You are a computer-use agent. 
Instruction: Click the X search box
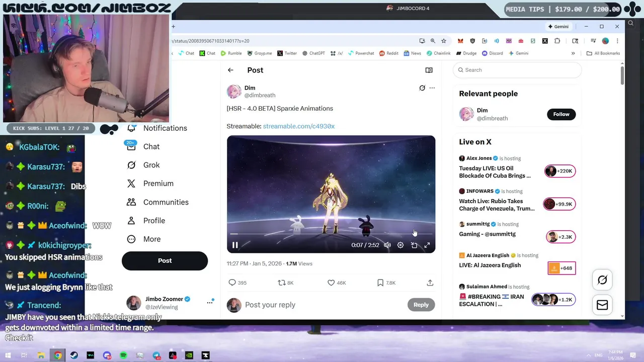tap(517, 70)
